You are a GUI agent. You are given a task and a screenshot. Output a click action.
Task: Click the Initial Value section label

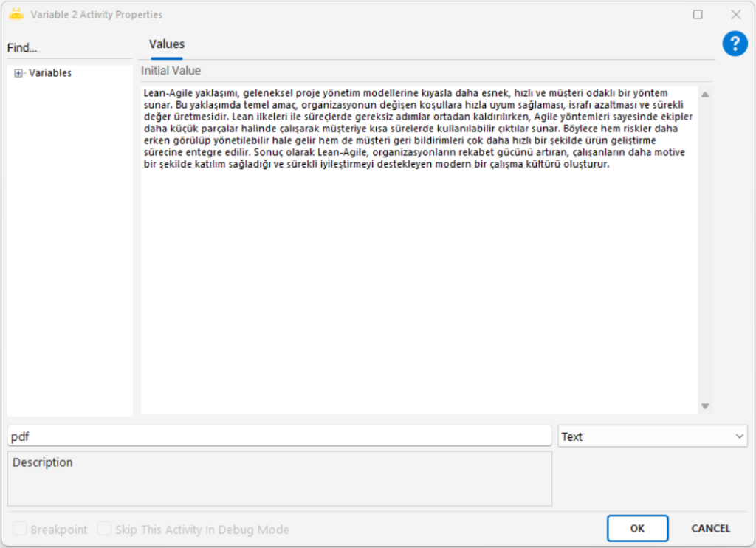(x=171, y=71)
